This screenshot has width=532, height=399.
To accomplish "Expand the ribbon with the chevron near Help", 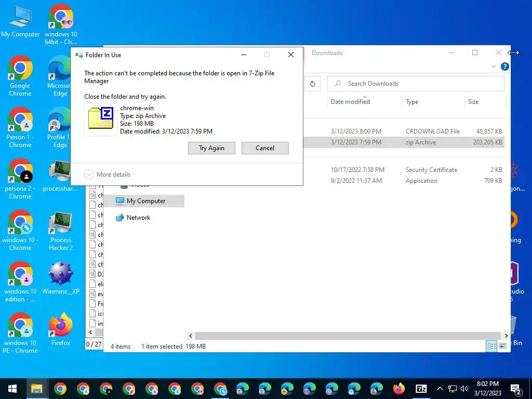I will click(x=494, y=66).
